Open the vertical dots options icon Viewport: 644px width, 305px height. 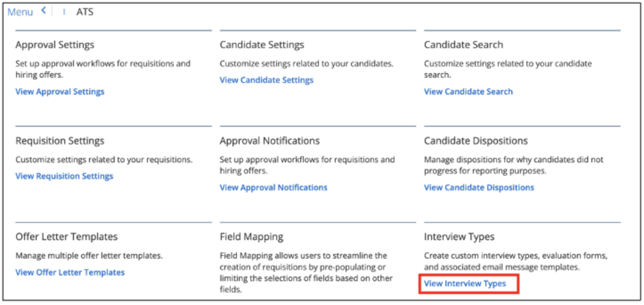coord(64,12)
